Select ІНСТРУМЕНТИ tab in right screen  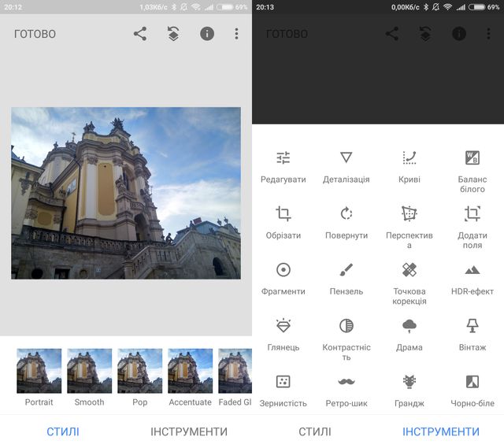441,431
